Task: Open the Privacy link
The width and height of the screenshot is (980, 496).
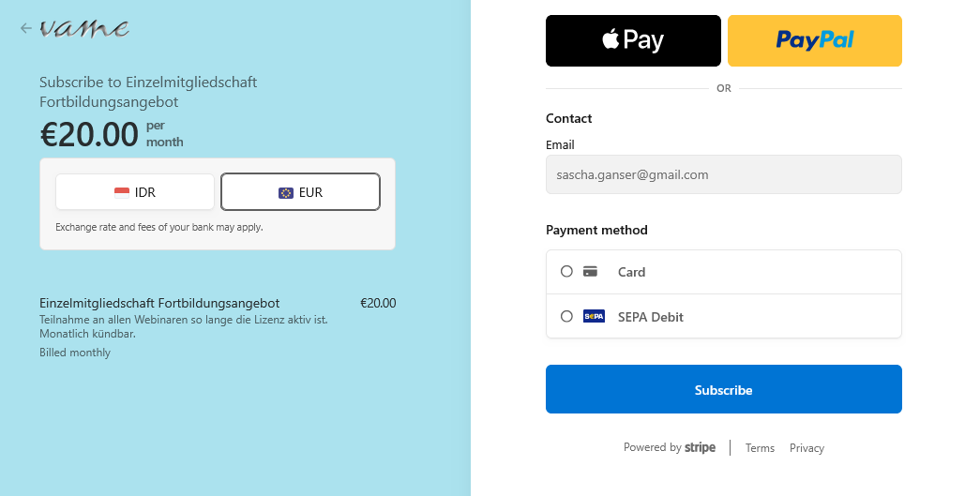Action: click(807, 448)
